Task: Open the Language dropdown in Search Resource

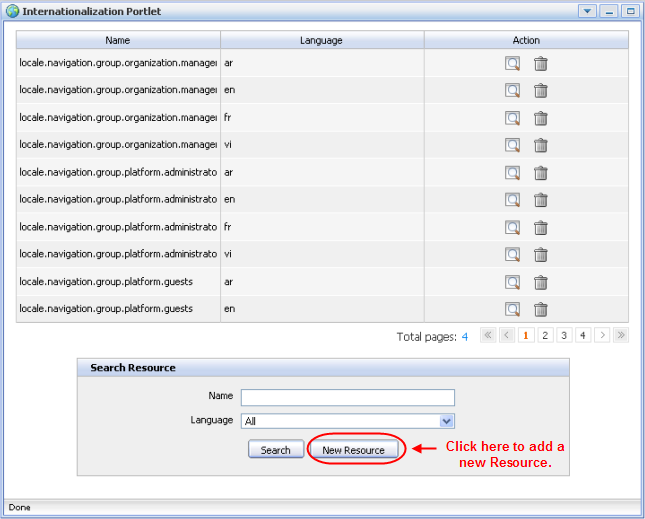Action: click(x=447, y=422)
